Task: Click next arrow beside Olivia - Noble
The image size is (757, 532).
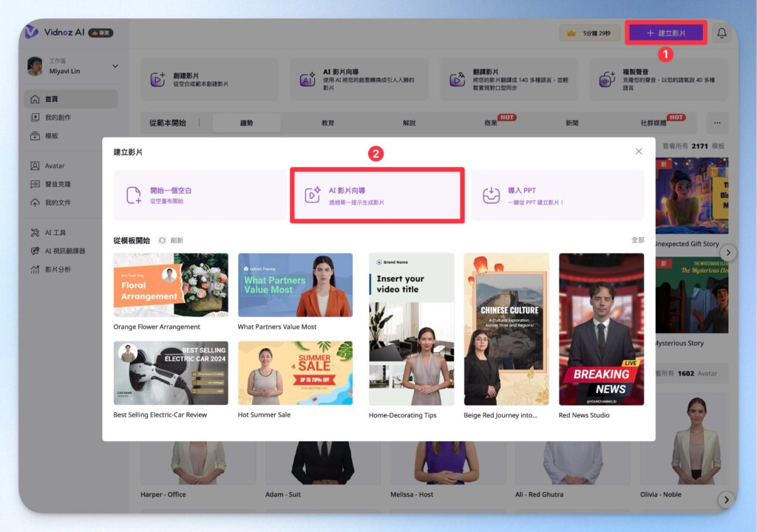Action: tap(726, 499)
